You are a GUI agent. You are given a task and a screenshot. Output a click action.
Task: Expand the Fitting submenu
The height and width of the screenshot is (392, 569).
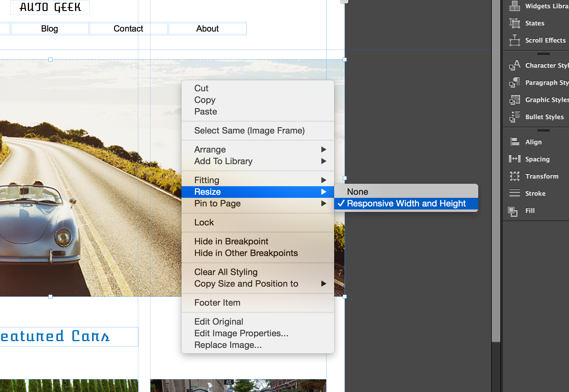258,180
